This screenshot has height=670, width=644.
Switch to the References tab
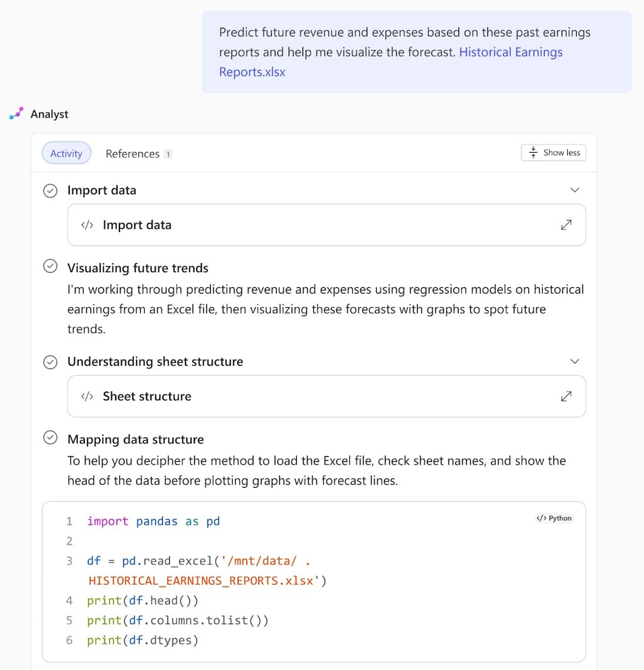[132, 153]
